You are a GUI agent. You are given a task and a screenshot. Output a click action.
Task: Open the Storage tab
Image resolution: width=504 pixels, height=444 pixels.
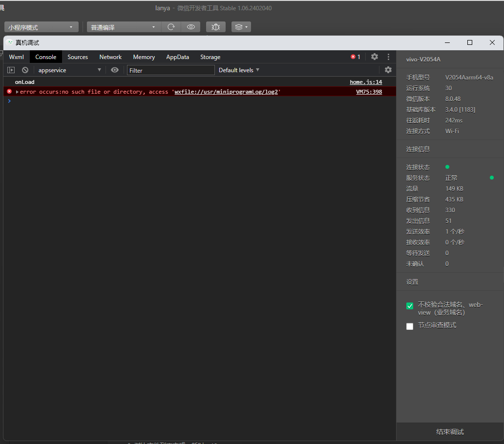(210, 57)
